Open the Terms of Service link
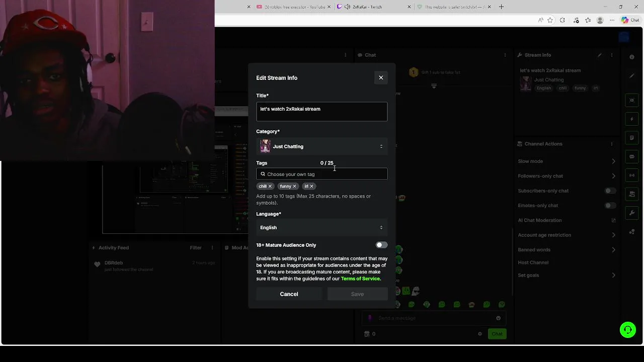 360,279
